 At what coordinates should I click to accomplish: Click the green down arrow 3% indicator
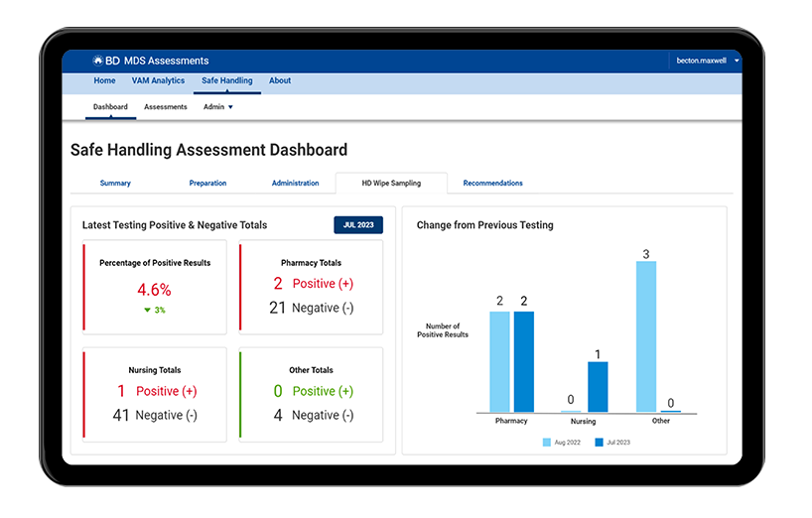tap(154, 311)
